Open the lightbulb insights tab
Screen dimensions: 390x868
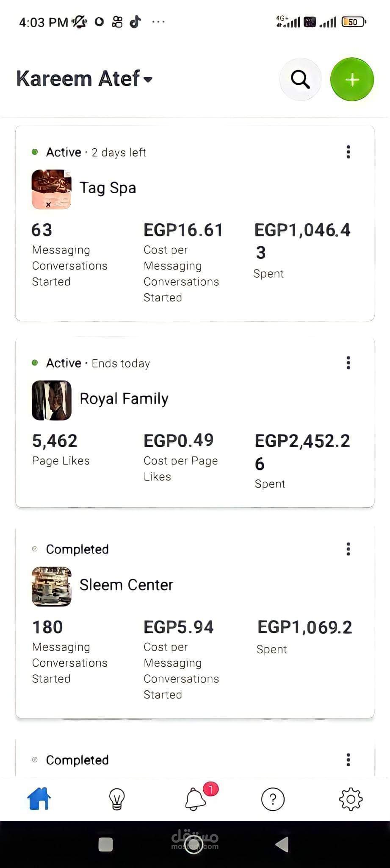(117, 799)
